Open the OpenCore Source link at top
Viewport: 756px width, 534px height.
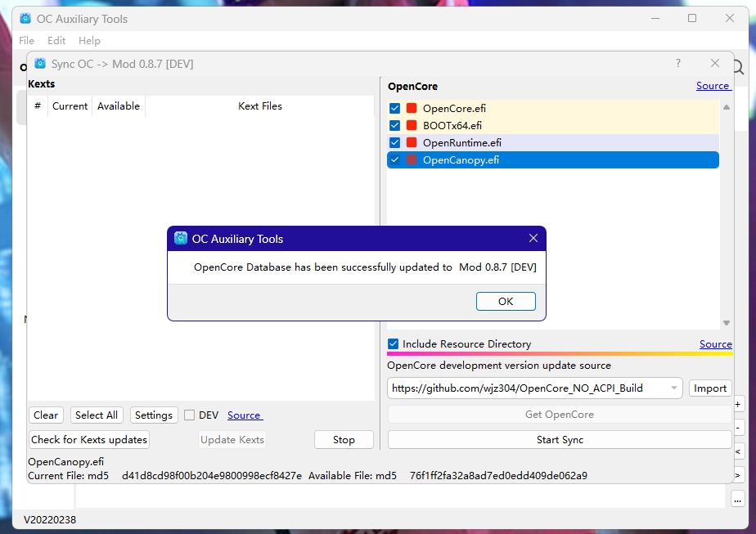click(713, 86)
